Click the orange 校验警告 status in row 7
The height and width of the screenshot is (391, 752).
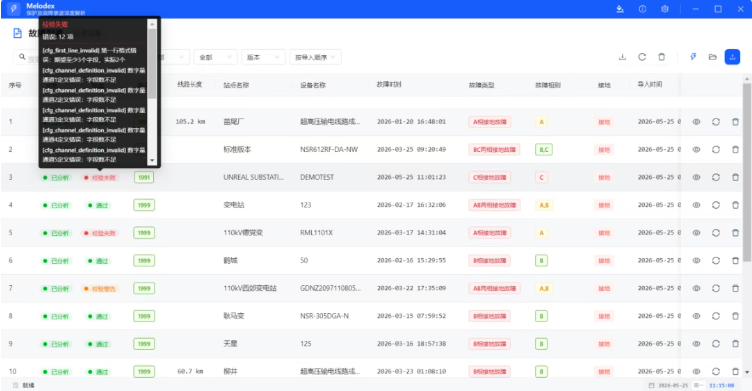(100, 289)
